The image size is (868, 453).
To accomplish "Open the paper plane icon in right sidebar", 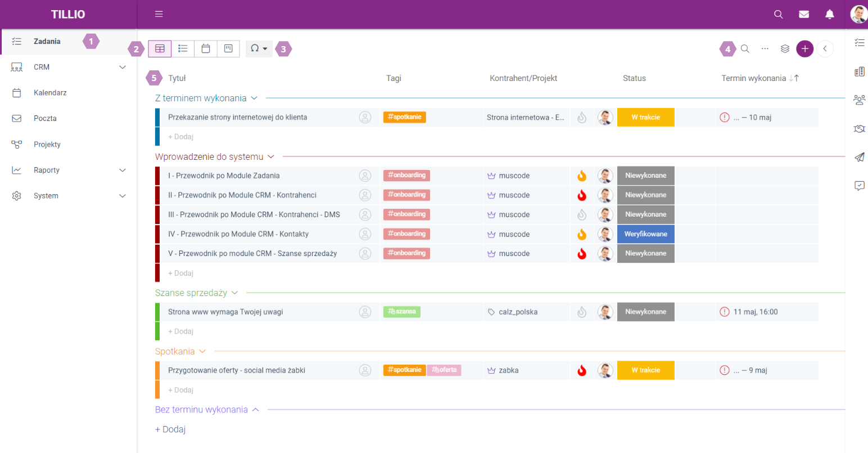I will [859, 158].
